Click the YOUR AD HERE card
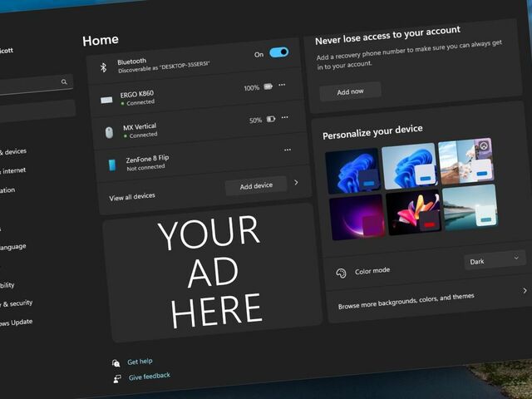532x399 pixels. (212, 273)
